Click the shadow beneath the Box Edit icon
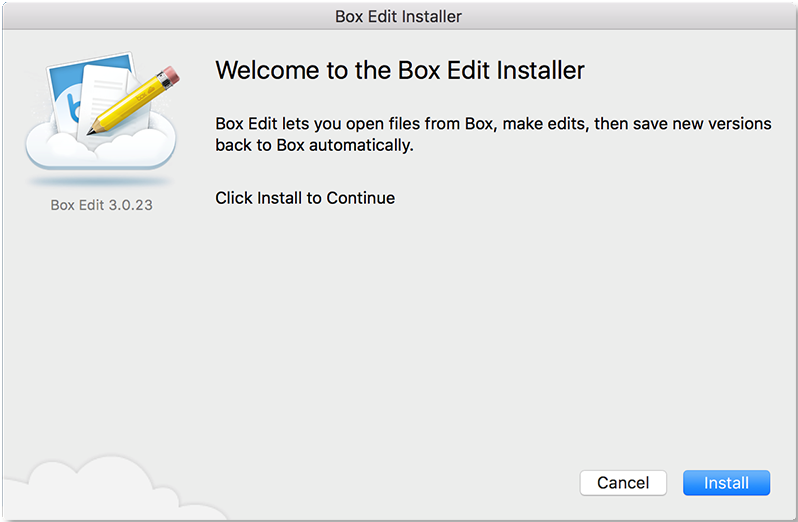Screen dimensions: 798x522 coord(100,182)
